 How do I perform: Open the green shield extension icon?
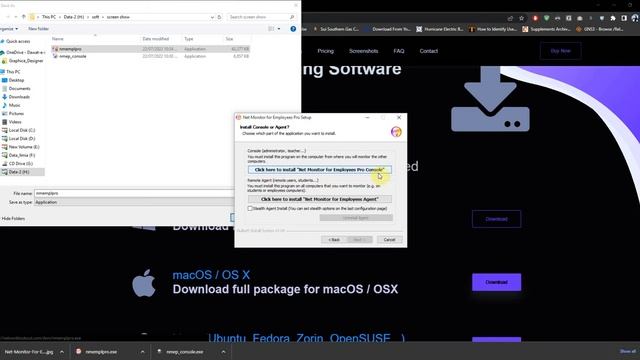pyautogui.click(x=546, y=18)
